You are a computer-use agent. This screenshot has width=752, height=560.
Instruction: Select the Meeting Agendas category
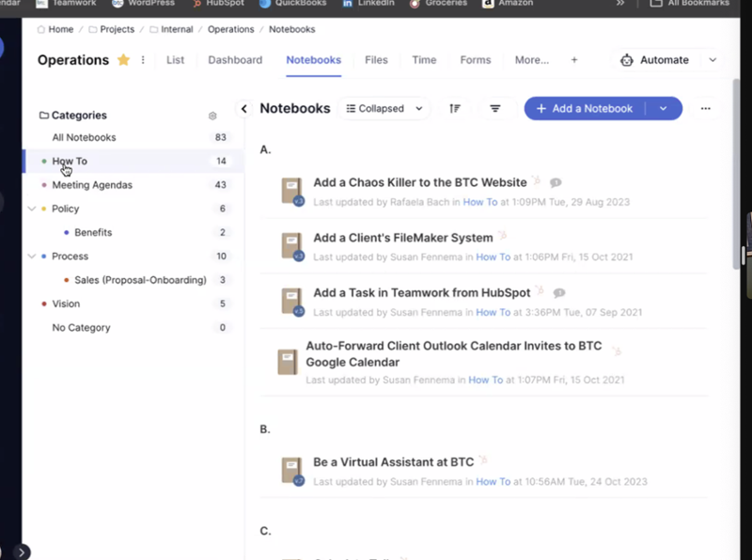pos(92,185)
